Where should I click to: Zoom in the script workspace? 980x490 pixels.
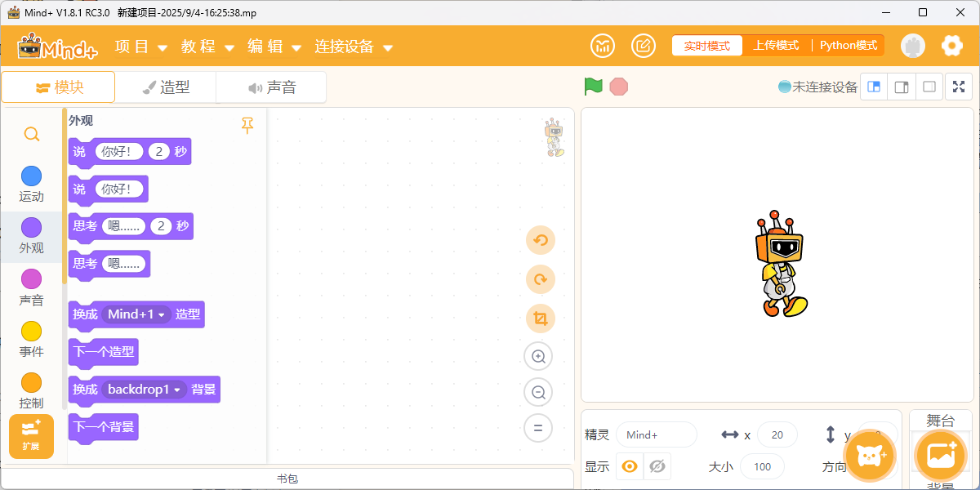[x=538, y=356]
